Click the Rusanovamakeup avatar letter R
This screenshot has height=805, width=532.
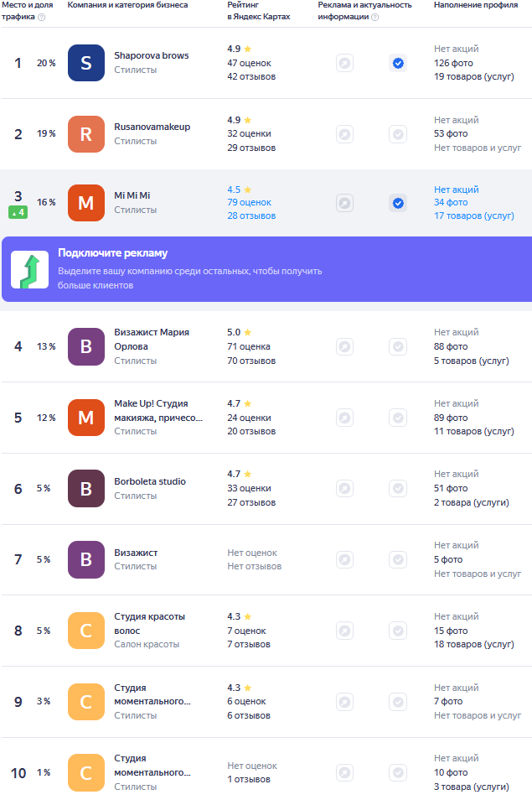tap(86, 134)
